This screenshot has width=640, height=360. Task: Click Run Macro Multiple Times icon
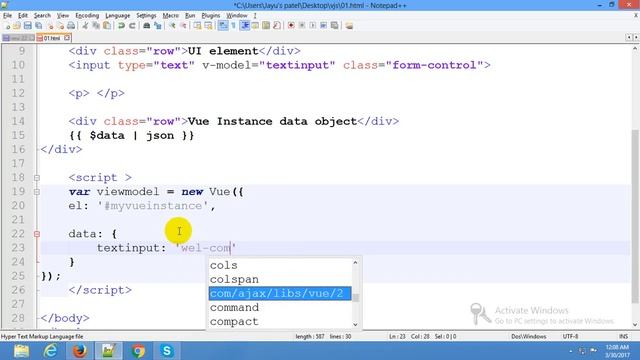[324, 26]
